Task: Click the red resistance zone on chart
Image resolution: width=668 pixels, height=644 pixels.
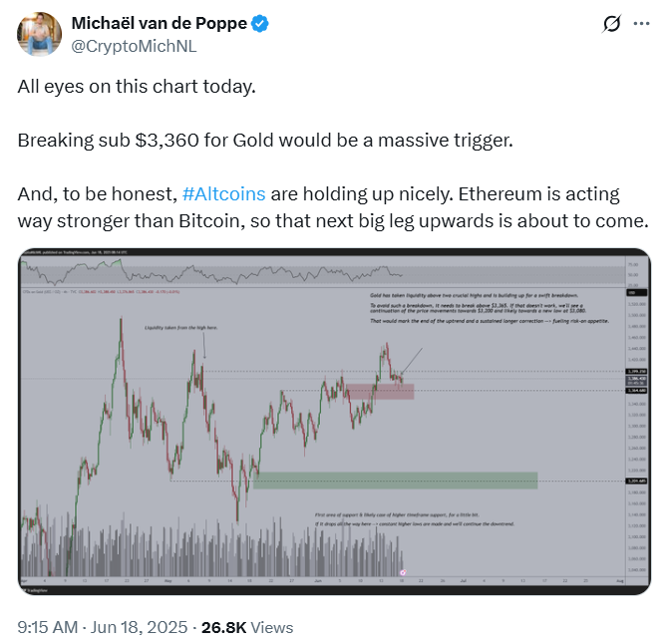Action: [380, 392]
